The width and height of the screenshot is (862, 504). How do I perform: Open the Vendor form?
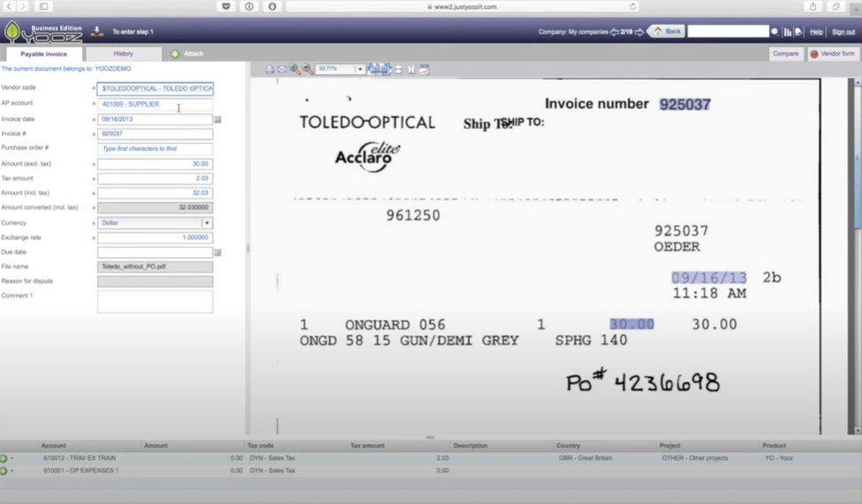click(x=832, y=54)
